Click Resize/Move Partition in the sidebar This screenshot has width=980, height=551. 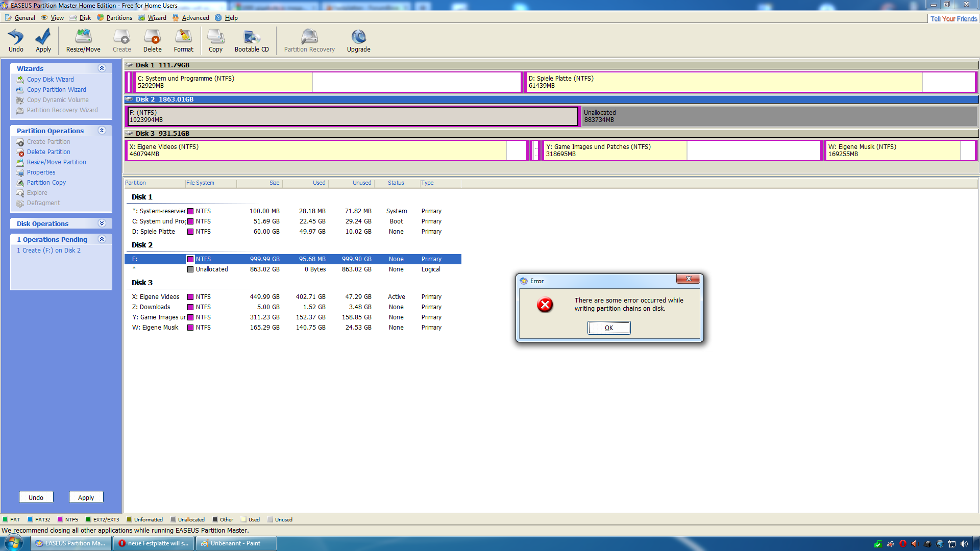[x=56, y=162]
